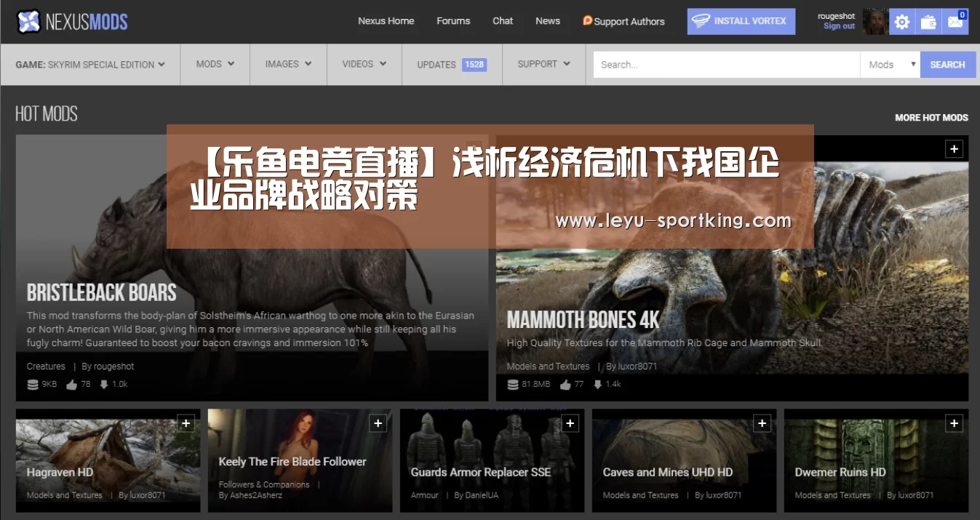The height and width of the screenshot is (520, 980).
Task: Click Sign out link
Action: click(839, 26)
